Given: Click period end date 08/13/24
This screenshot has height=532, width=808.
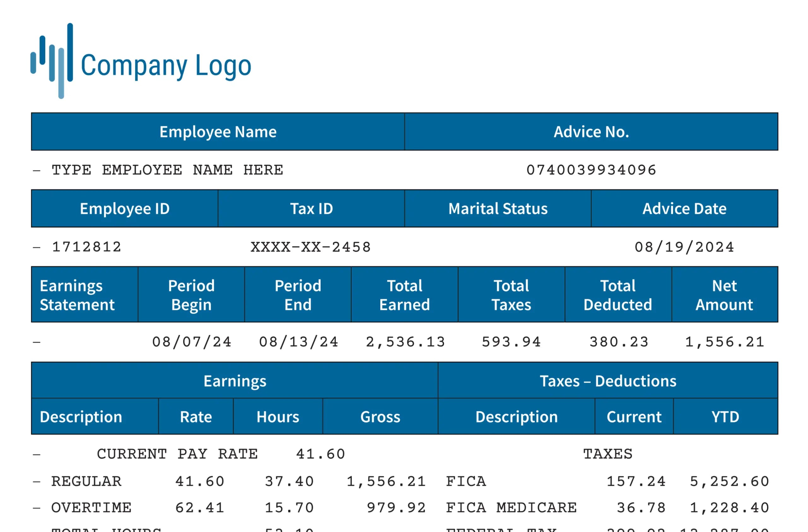Looking at the screenshot, I should pyautogui.click(x=298, y=342).
